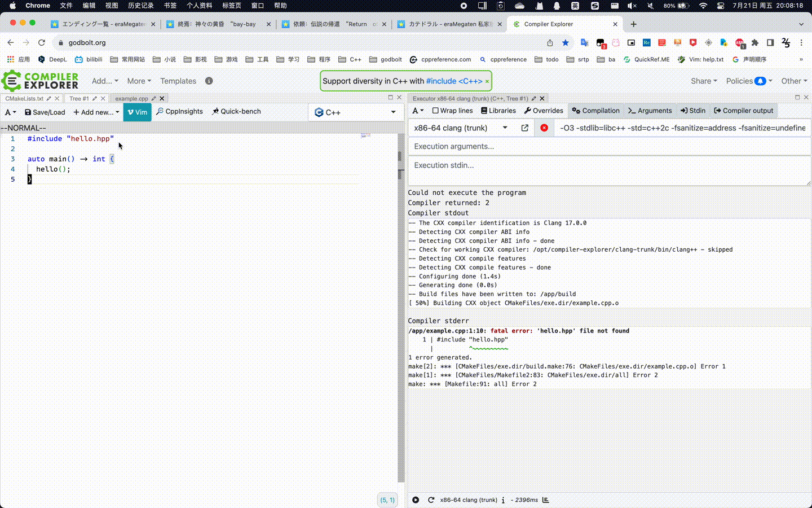
Task: Rerun with the refresh icon in status bar
Action: [431, 500]
